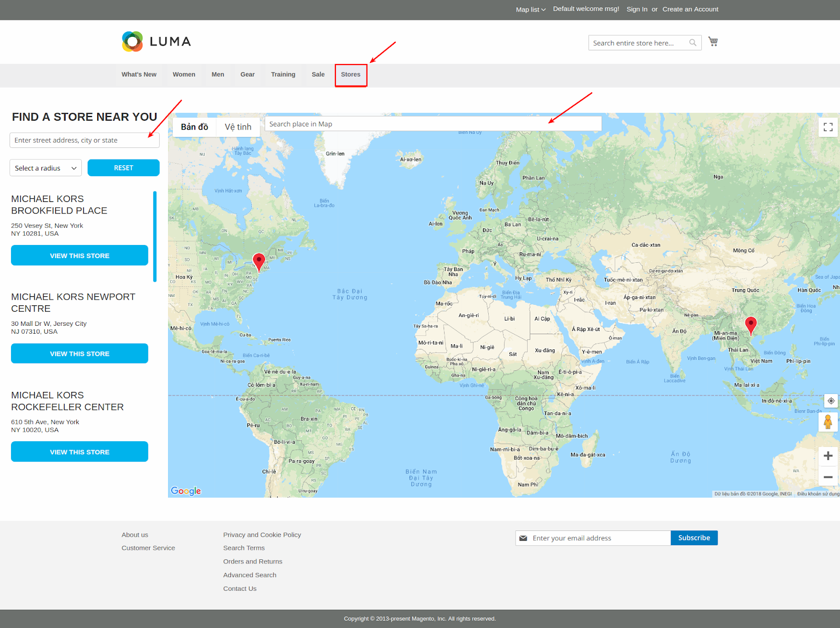Toggle fullscreen map view
The image size is (840, 628).
(828, 127)
